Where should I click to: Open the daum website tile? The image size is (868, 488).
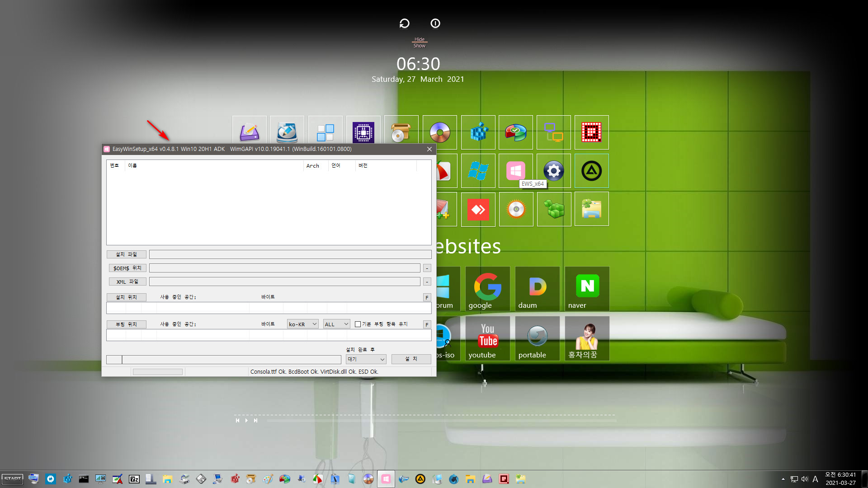(x=538, y=289)
